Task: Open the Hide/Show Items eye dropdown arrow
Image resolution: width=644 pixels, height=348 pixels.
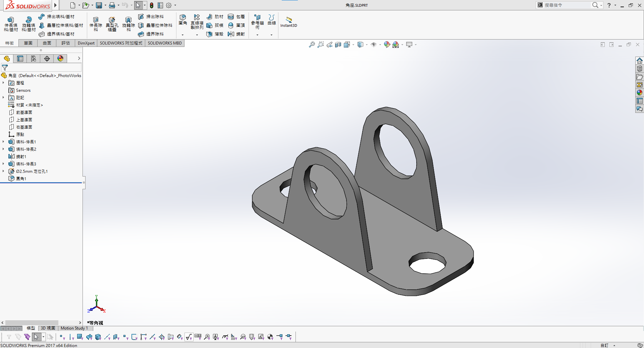Action: 380,45
